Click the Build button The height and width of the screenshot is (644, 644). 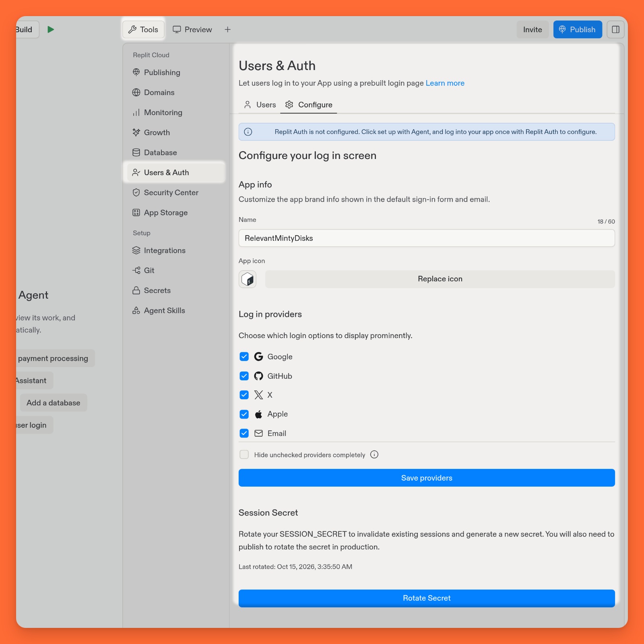click(x=27, y=30)
